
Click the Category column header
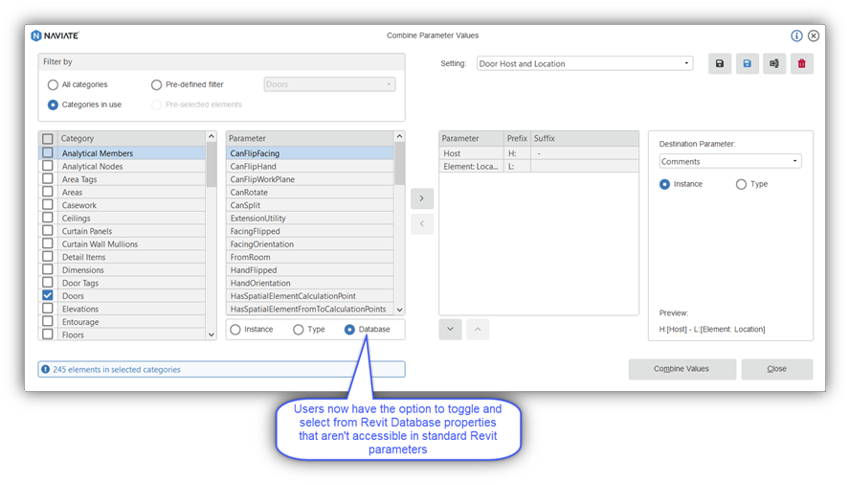coord(130,139)
